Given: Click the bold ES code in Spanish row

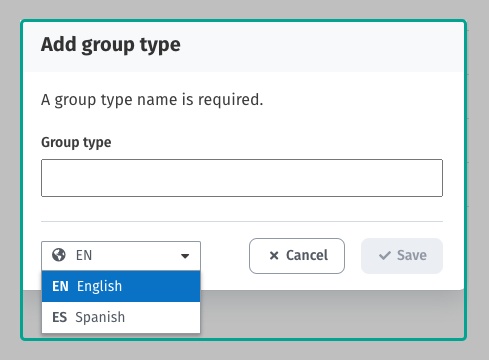Looking at the screenshot, I should (60, 317).
